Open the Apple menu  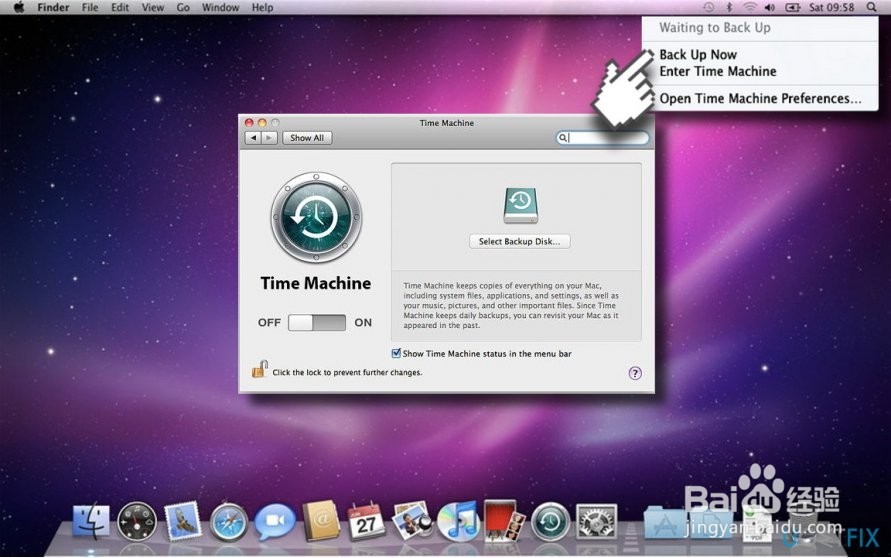coord(19,7)
